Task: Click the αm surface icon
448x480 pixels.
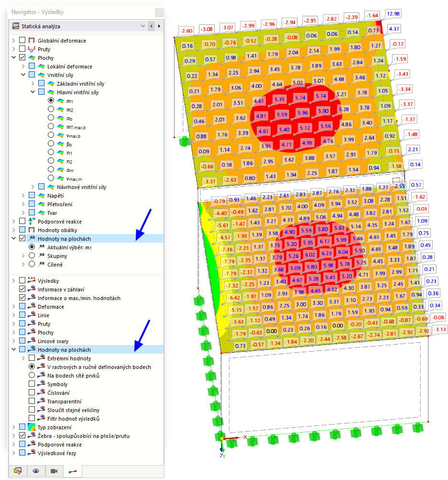Action: [x=60, y=169]
